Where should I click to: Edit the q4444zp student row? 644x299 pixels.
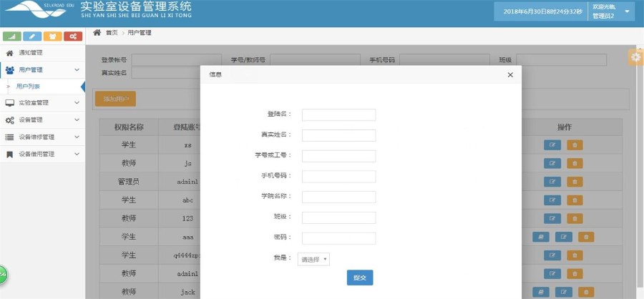point(552,255)
